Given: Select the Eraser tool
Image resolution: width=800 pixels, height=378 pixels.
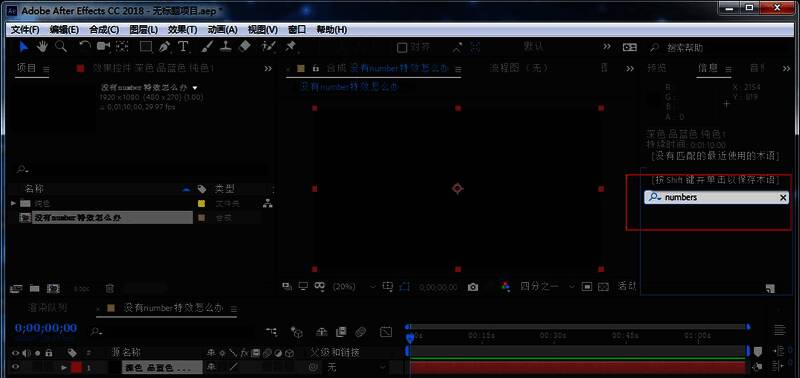Looking at the screenshot, I should [244, 47].
